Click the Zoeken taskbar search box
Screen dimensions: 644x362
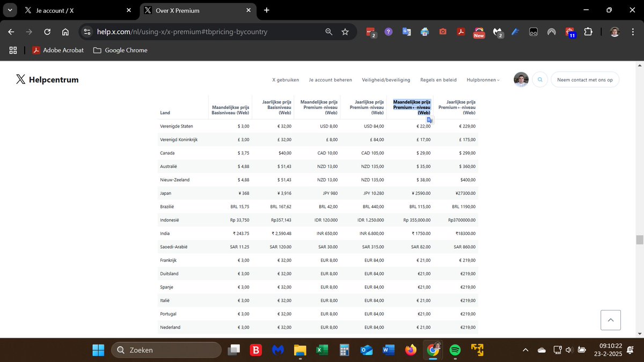(166, 350)
